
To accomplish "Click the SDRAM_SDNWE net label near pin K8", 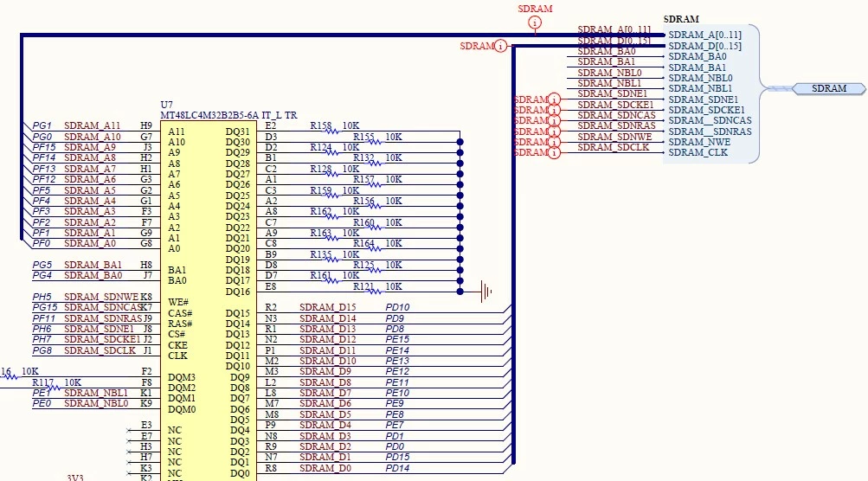I will [101, 298].
